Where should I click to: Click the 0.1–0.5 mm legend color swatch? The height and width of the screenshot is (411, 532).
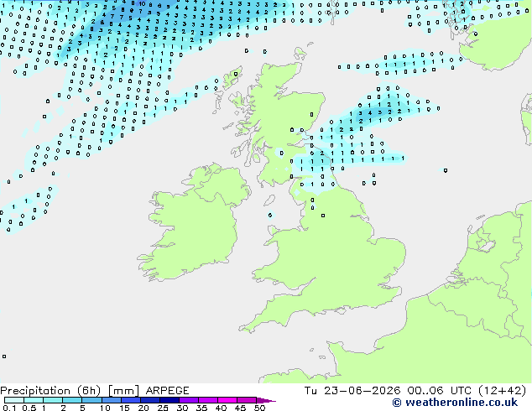click(14, 400)
